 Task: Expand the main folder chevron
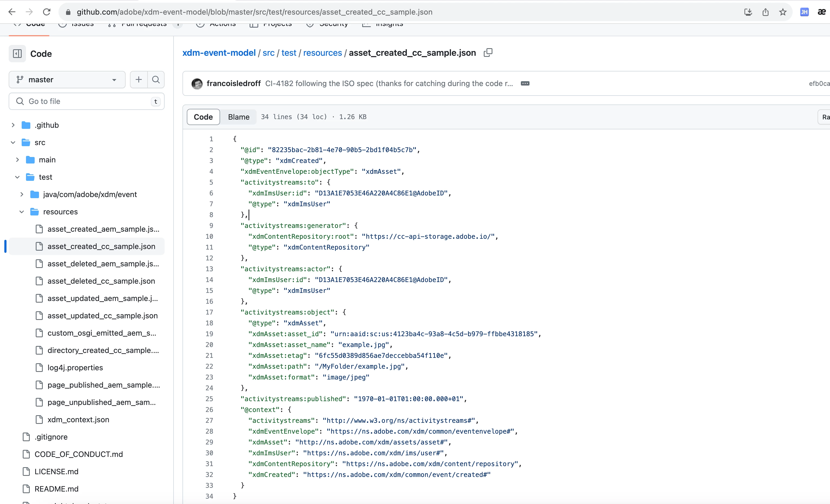tap(18, 160)
